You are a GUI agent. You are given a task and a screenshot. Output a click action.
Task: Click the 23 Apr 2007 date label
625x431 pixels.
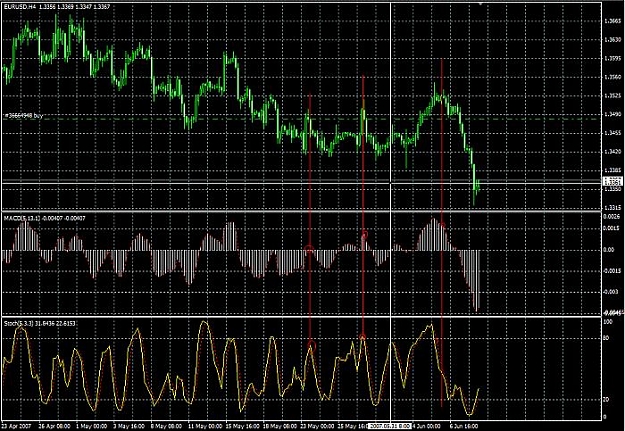(x=15, y=426)
